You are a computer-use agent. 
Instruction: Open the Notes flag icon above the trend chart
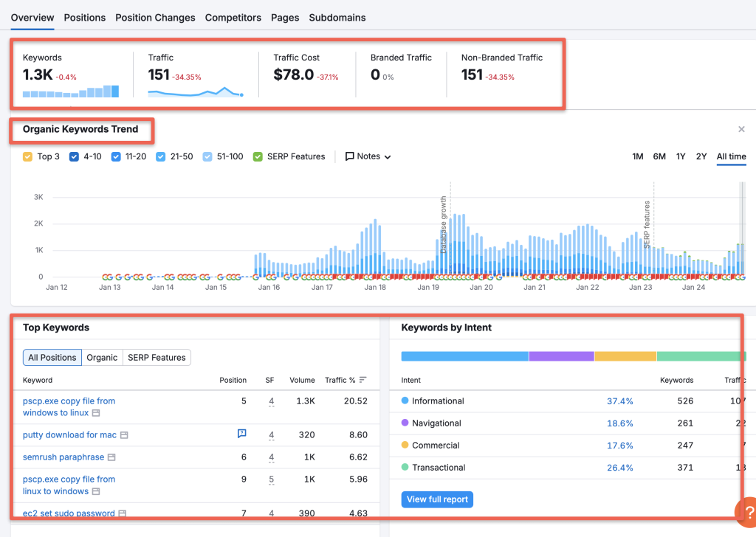click(x=350, y=156)
